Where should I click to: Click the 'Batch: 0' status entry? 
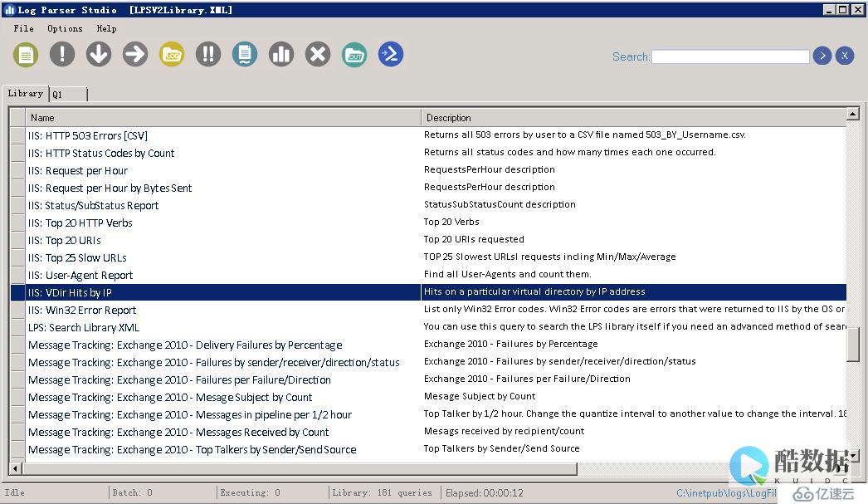[x=132, y=492]
